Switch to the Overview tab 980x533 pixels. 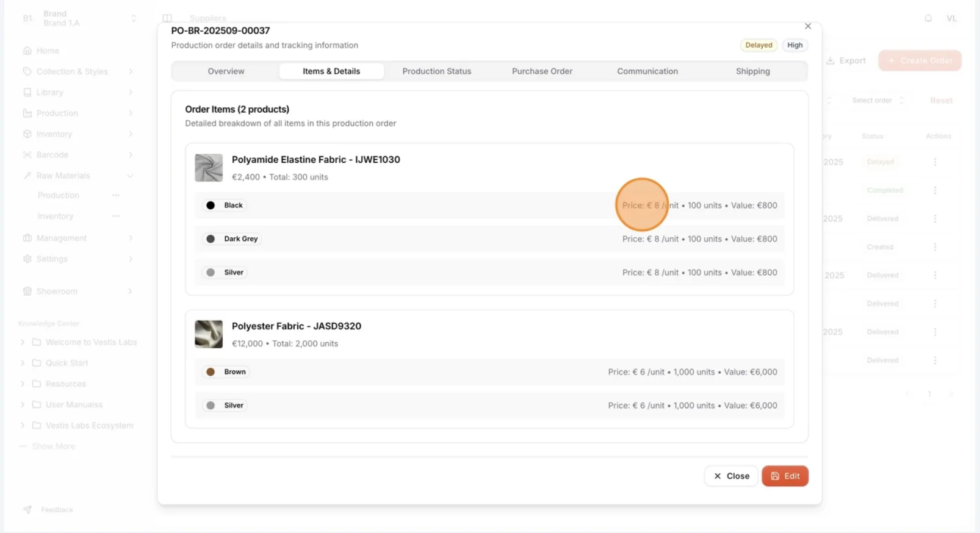click(x=226, y=71)
